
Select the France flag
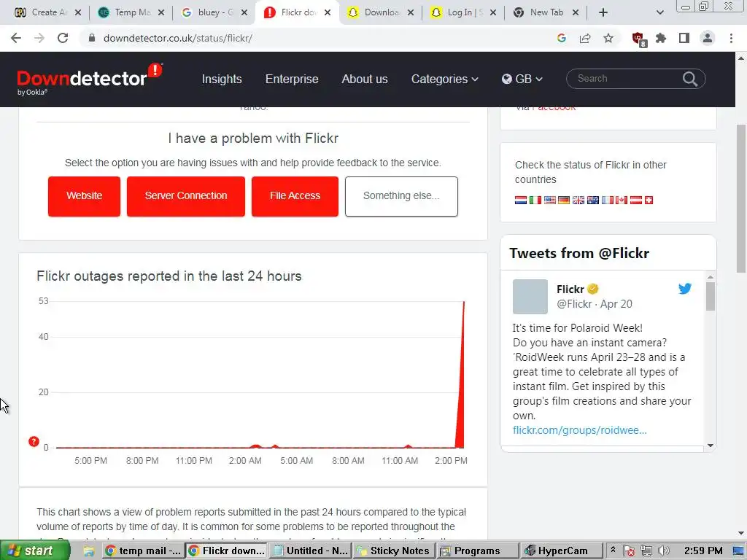tap(607, 200)
